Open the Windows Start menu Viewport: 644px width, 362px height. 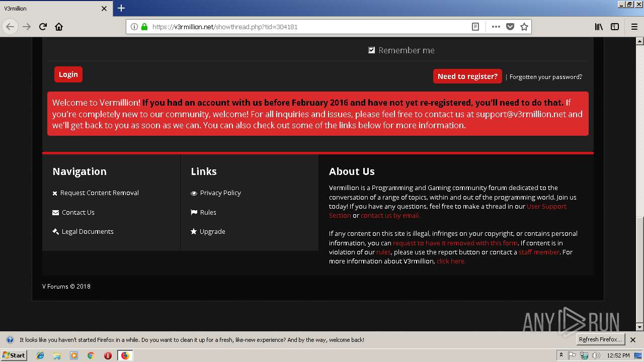pos(14,355)
